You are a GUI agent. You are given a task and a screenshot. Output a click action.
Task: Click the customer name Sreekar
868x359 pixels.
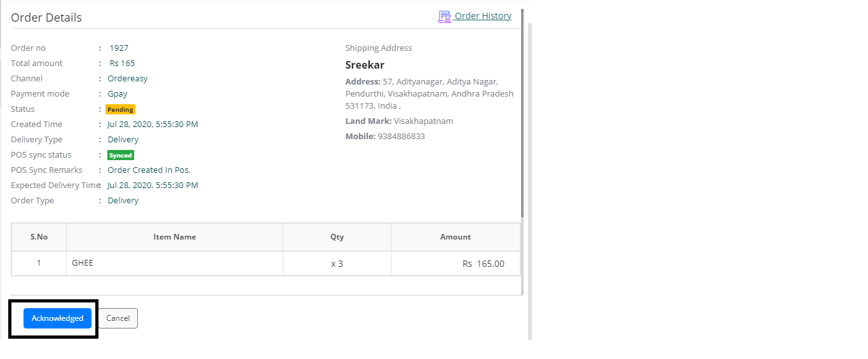(365, 65)
